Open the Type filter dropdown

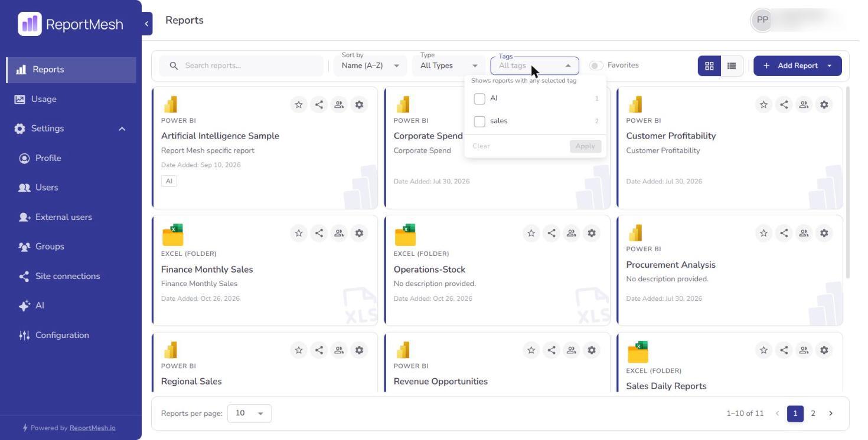click(449, 65)
